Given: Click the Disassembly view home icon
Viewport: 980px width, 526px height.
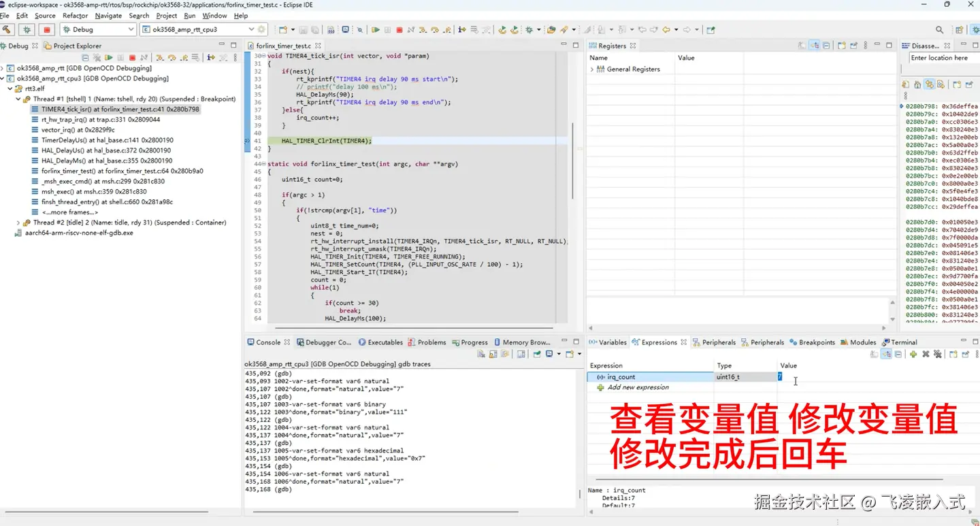Looking at the screenshot, I should point(917,84).
